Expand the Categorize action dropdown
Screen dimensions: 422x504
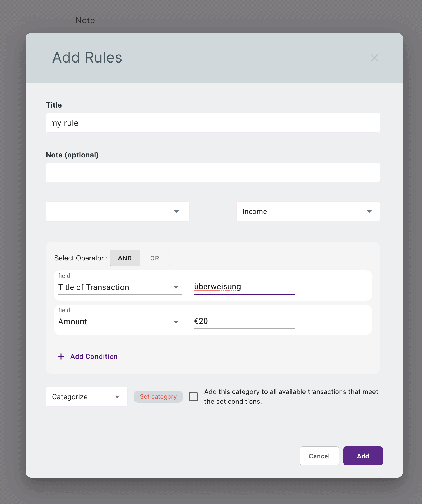(86, 397)
